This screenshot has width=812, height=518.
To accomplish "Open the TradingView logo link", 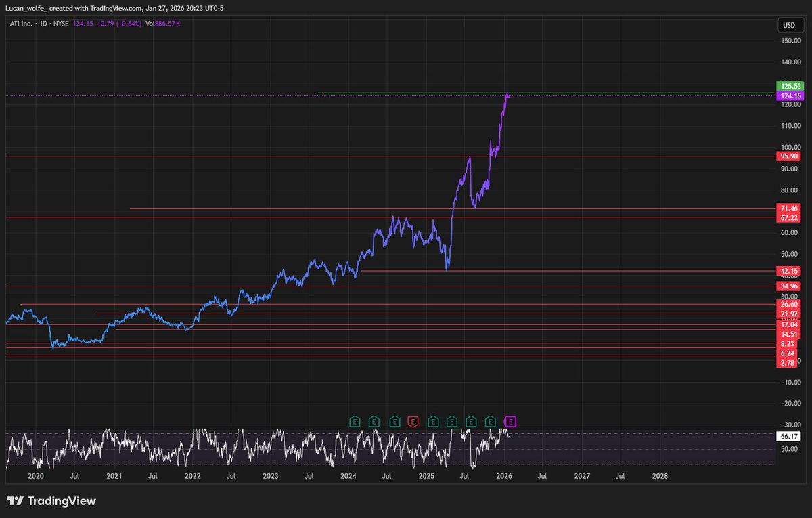I will tap(51, 501).
